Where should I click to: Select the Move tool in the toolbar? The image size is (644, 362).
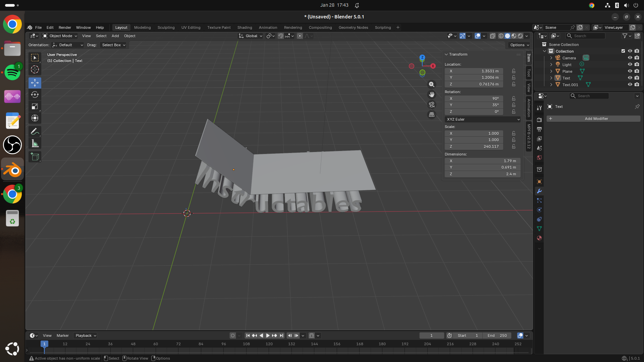pos(35,83)
